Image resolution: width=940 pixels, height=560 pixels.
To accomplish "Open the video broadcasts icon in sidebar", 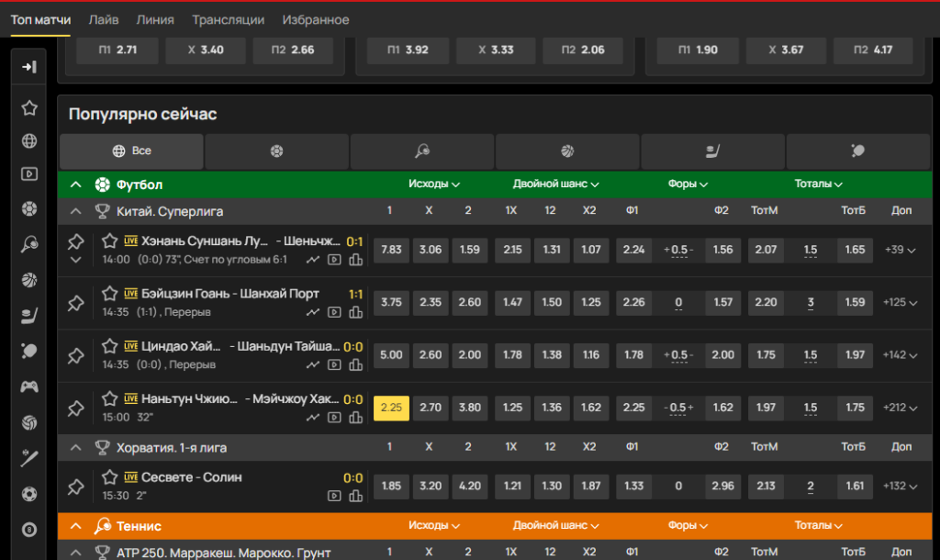I will click(28, 174).
